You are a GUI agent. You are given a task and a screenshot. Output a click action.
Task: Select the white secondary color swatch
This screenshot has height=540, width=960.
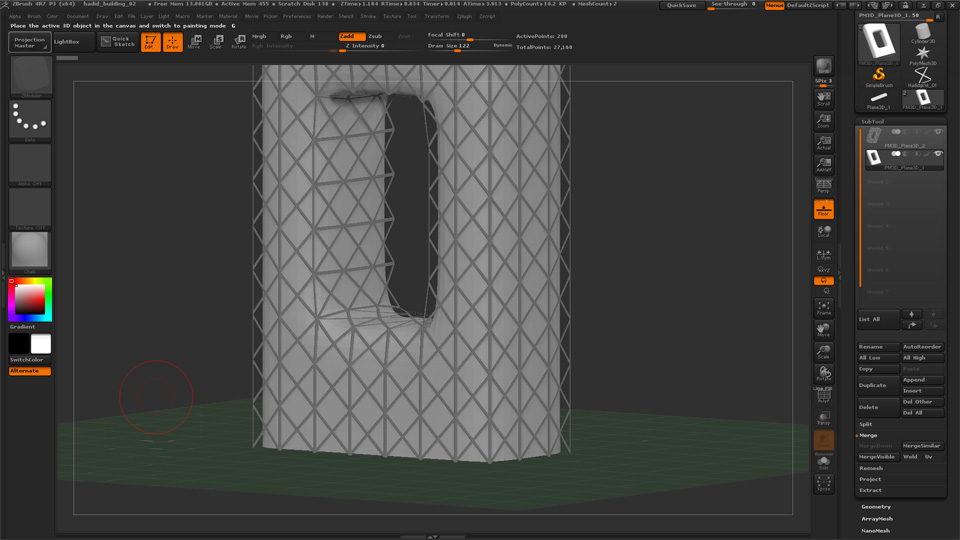click(41, 343)
